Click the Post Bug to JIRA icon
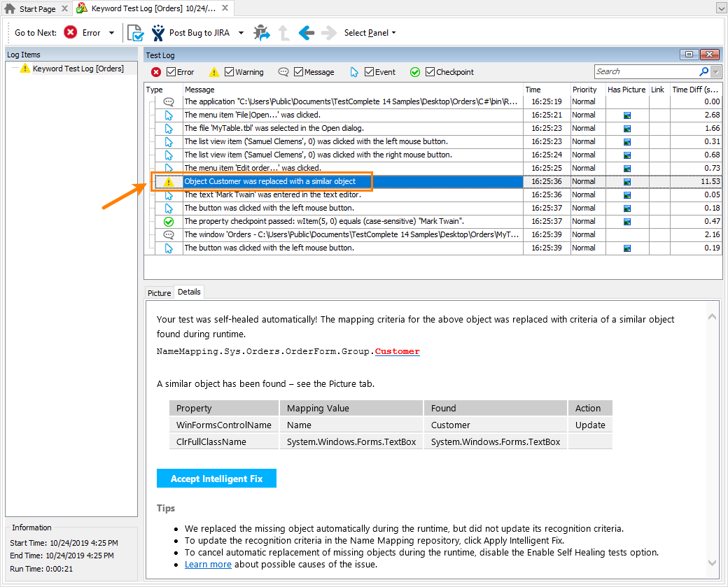This screenshot has width=728, height=587. tap(157, 32)
